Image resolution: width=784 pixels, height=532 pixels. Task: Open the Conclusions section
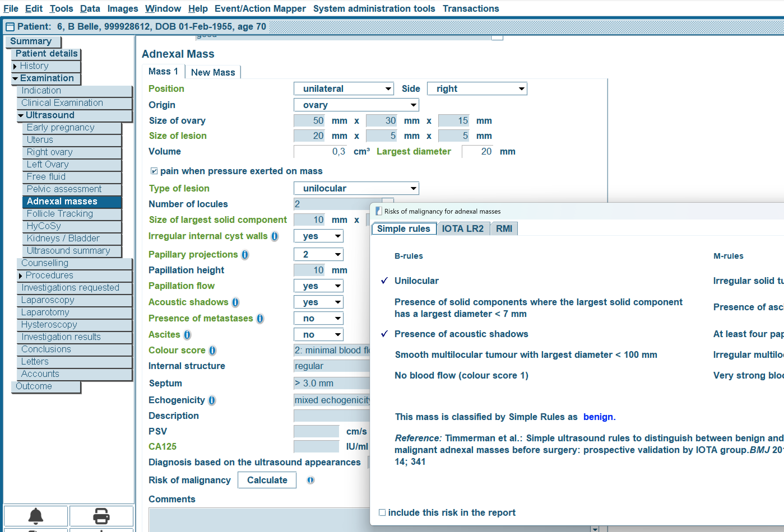click(x=74, y=349)
